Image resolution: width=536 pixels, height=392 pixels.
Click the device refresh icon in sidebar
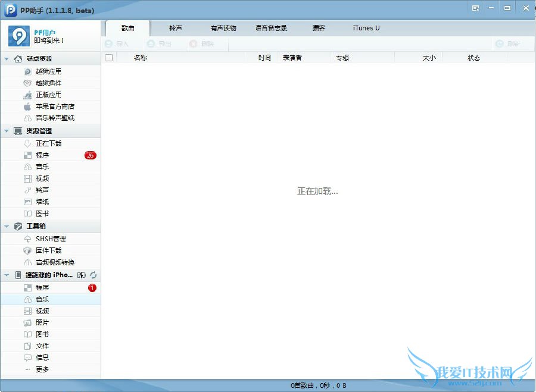[94, 275]
